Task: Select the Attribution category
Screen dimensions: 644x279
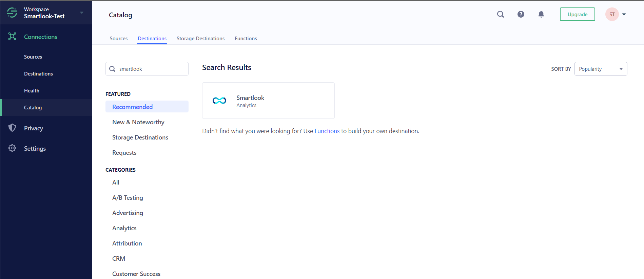Action: (x=127, y=243)
